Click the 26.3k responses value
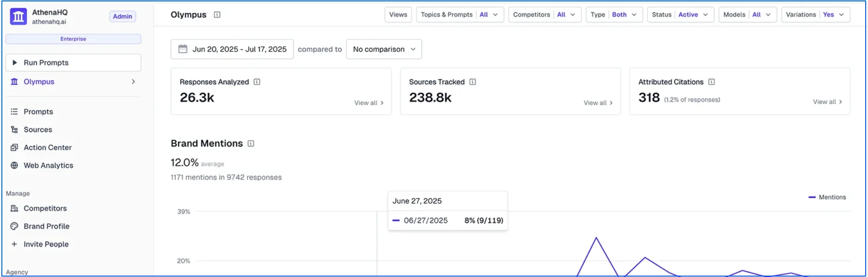 tap(197, 97)
